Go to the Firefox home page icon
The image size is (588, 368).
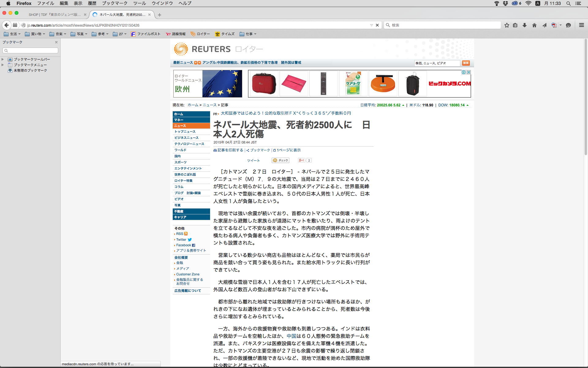click(x=534, y=25)
